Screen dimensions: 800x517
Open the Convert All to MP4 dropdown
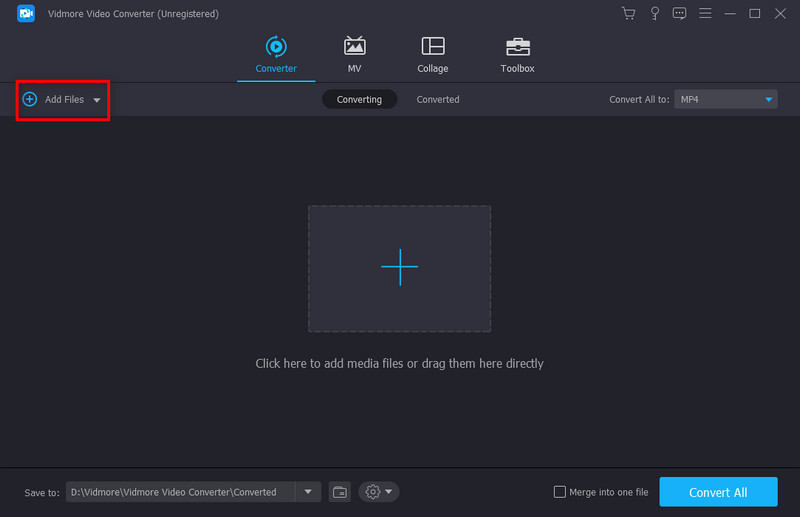tap(725, 99)
